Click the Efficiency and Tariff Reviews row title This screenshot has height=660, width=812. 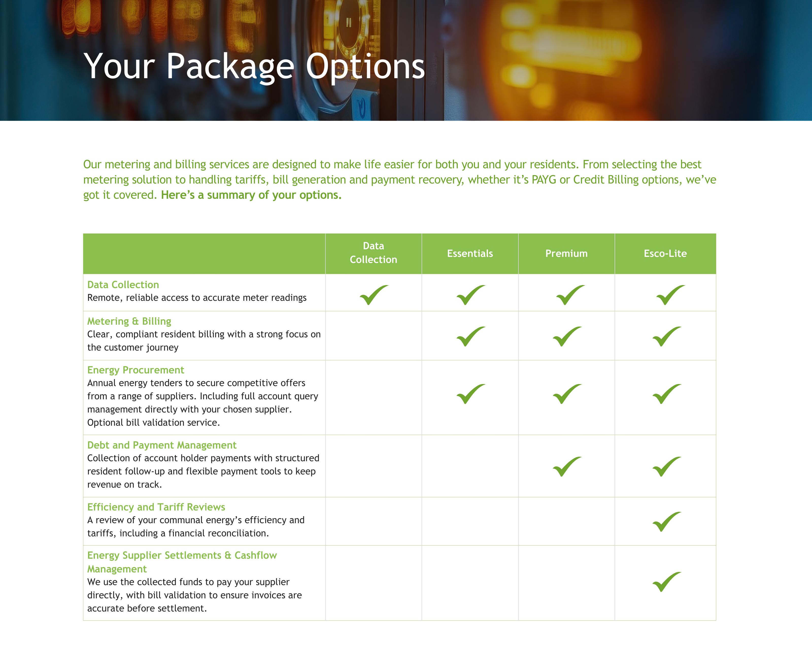pos(156,507)
